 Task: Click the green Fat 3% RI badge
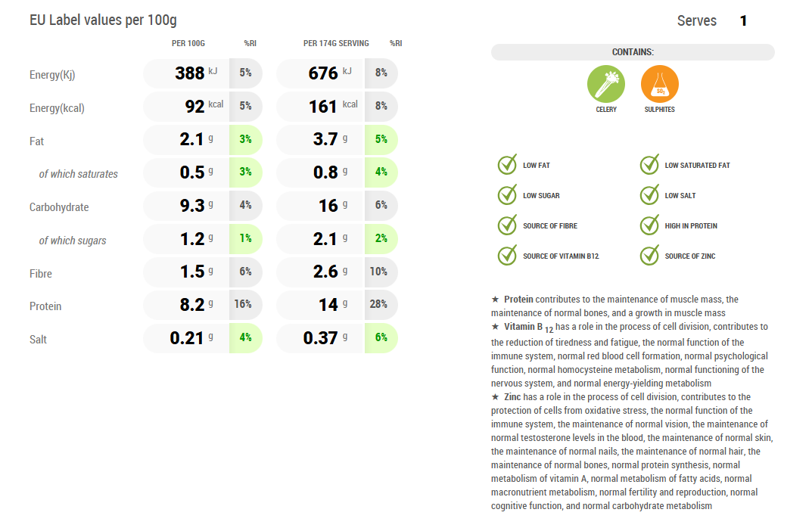pyautogui.click(x=245, y=140)
